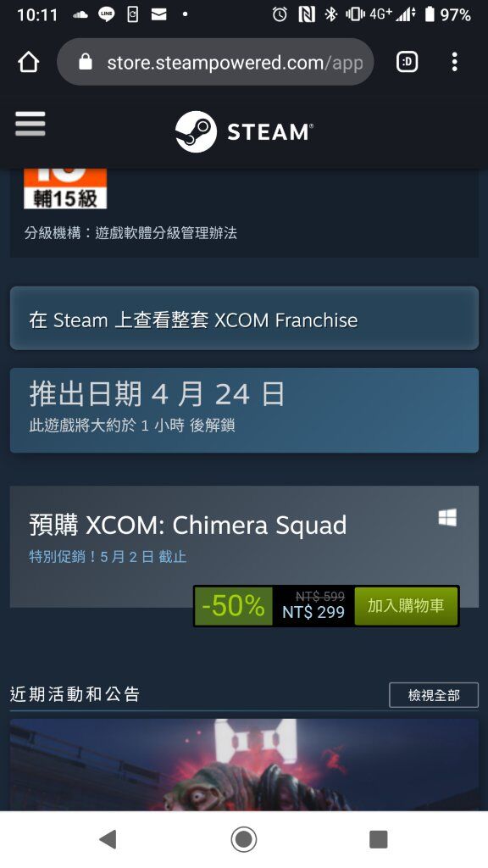Open Android recent apps button
The image size is (488, 868).
point(379,840)
